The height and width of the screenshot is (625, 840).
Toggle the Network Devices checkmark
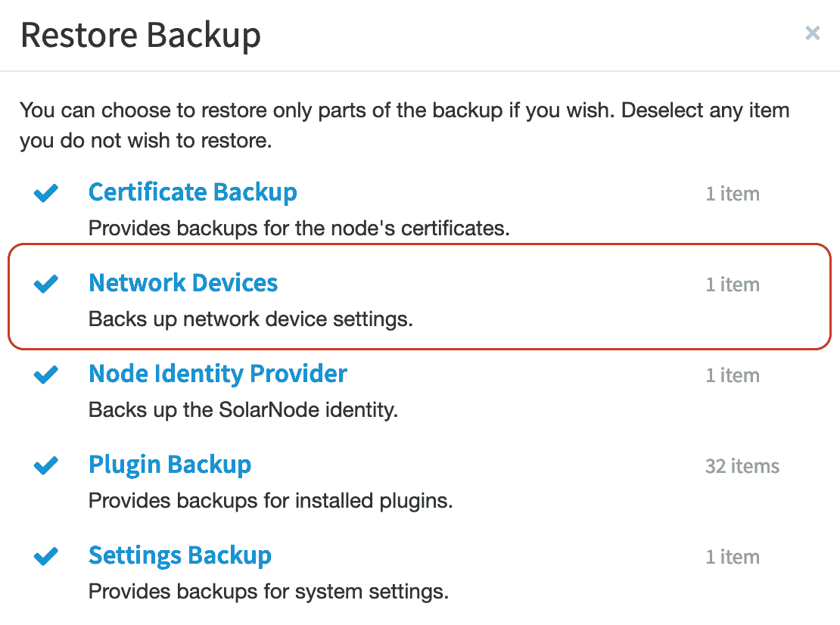(x=46, y=284)
